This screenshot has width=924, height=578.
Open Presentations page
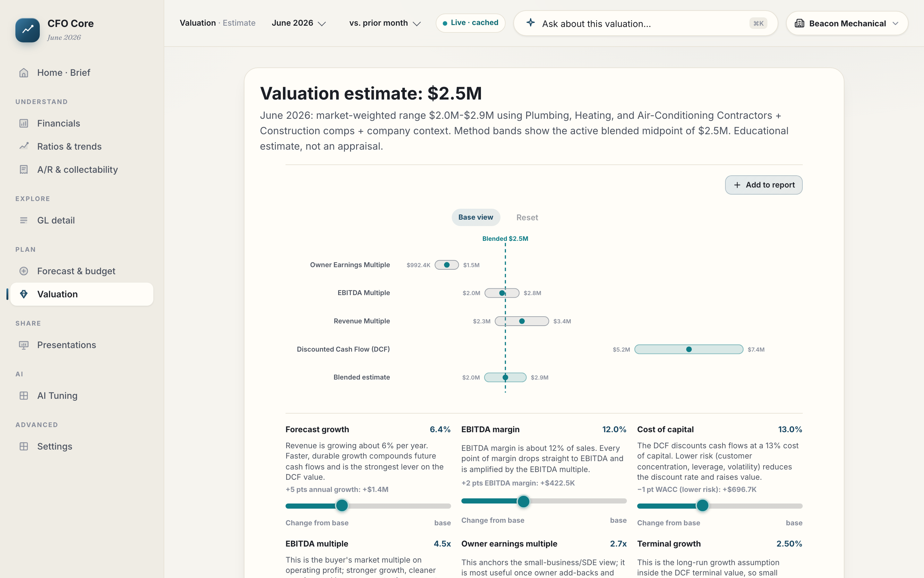coord(82,345)
